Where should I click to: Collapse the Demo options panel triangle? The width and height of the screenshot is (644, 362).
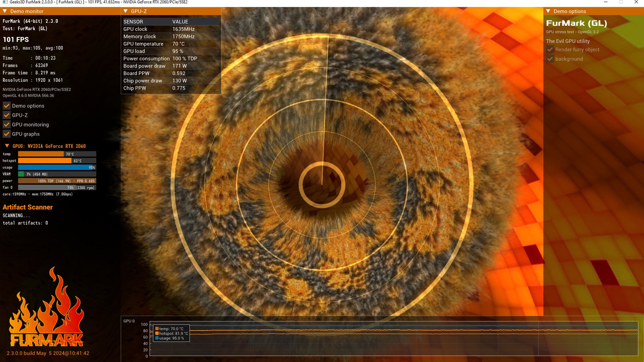tap(548, 11)
